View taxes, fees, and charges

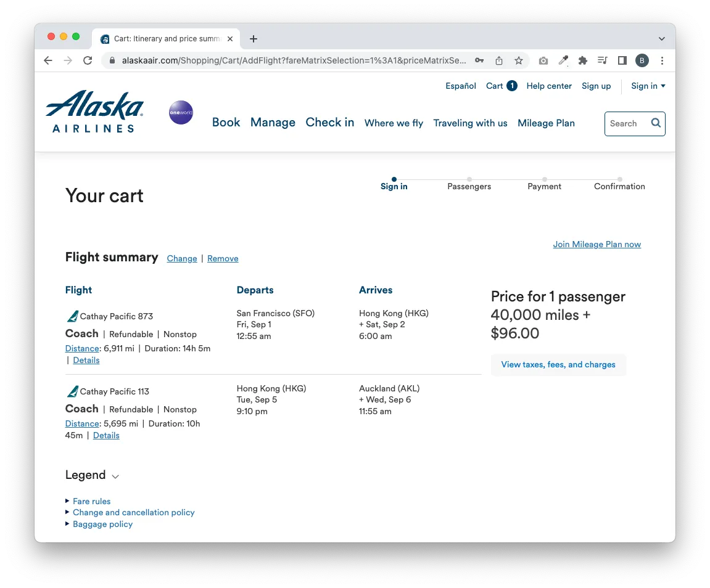pyautogui.click(x=558, y=364)
